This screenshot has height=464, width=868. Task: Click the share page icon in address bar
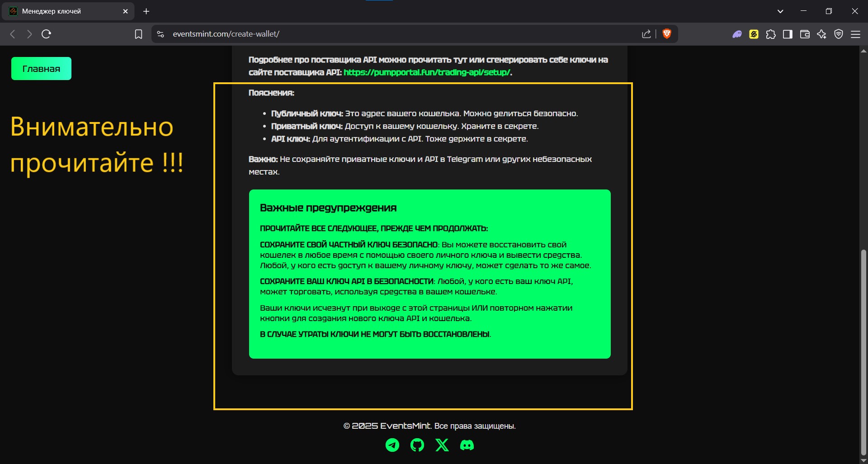(646, 34)
